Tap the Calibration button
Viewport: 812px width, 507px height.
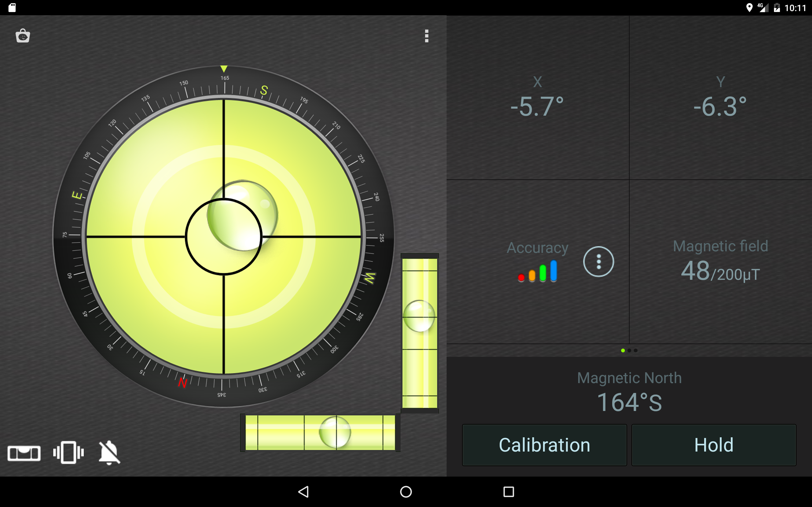tap(544, 445)
